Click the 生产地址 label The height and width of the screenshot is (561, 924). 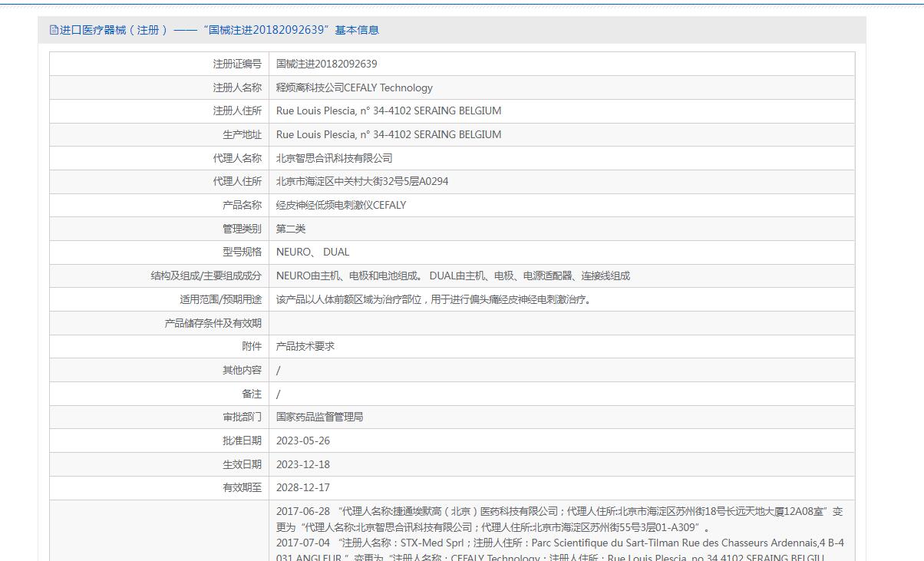pos(242,134)
